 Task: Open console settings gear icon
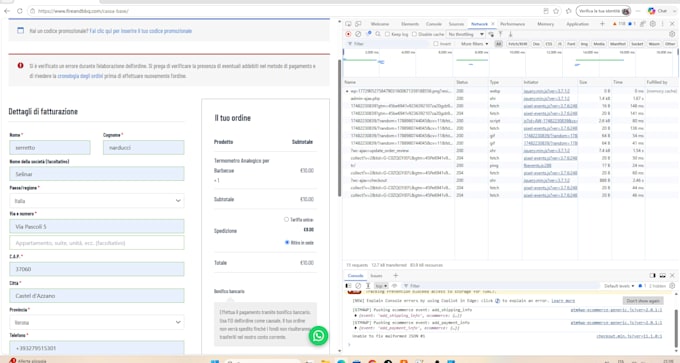(x=672, y=286)
